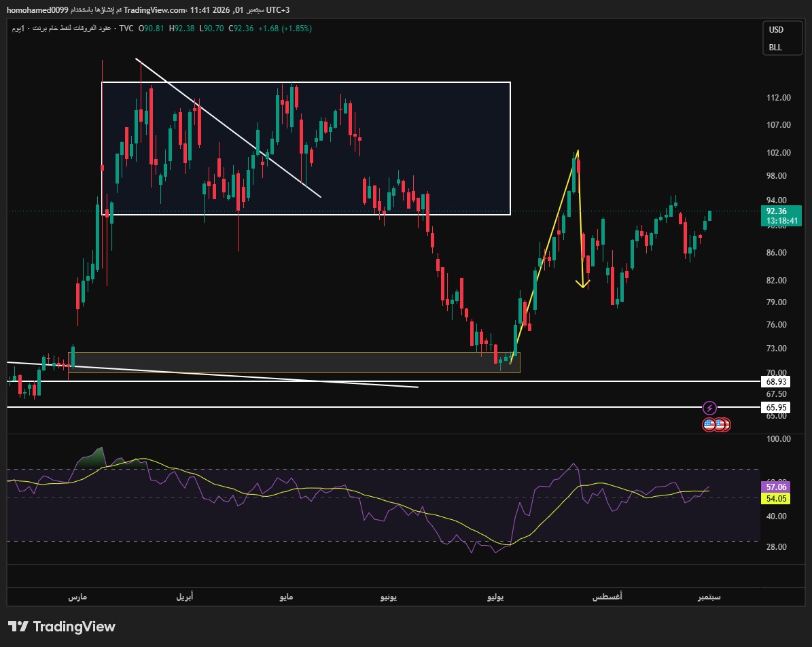
Task: Click the 112.00 price axis label
Action: click(778, 98)
